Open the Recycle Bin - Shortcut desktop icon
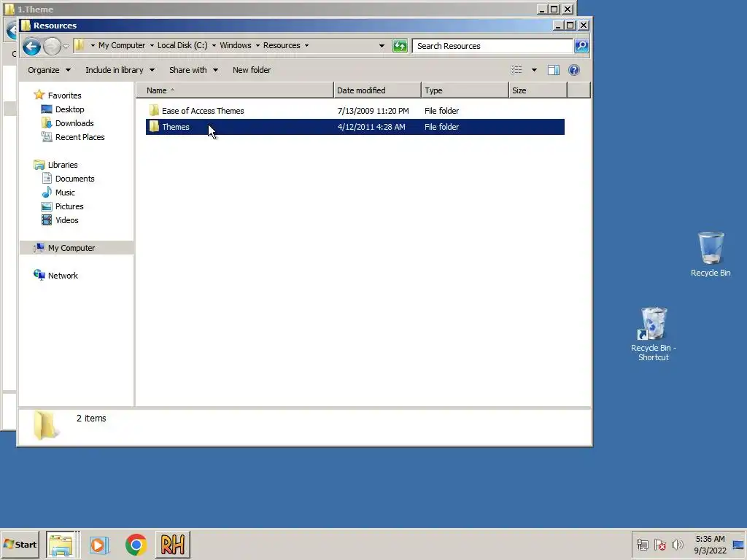This screenshot has height=560, width=747. pyautogui.click(x=654, y=334)
